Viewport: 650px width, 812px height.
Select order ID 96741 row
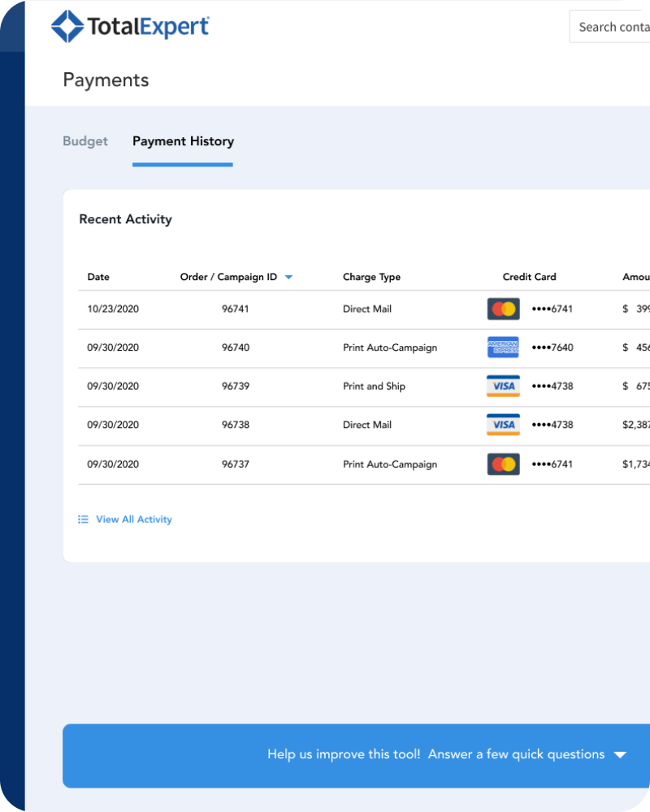236,309
